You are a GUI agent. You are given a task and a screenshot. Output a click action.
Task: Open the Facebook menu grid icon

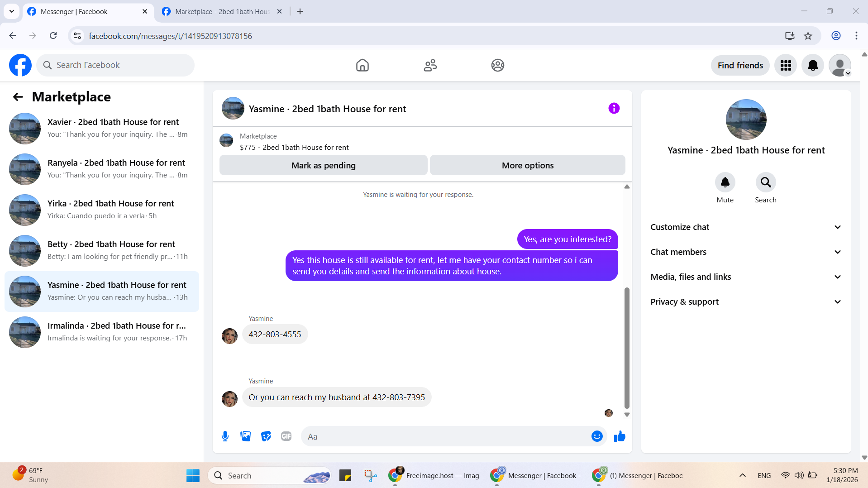tap(786, 65)
